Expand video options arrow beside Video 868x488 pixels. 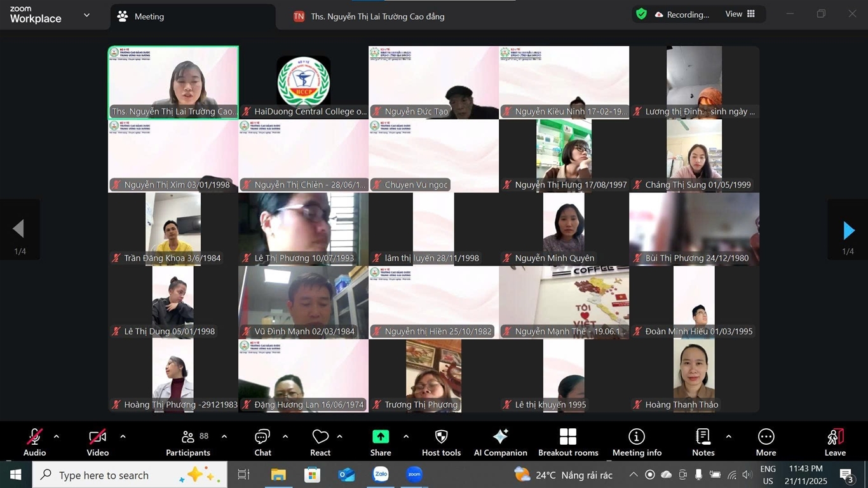(x=123, y=437)
